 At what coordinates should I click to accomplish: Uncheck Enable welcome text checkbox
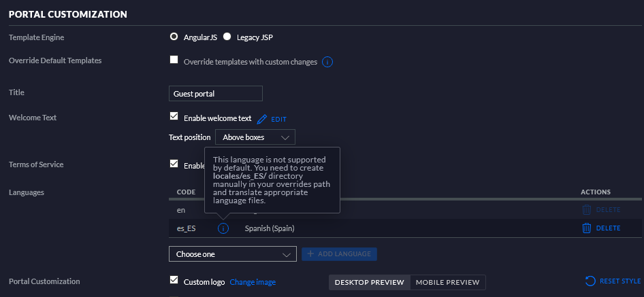(x=174, y=117)
